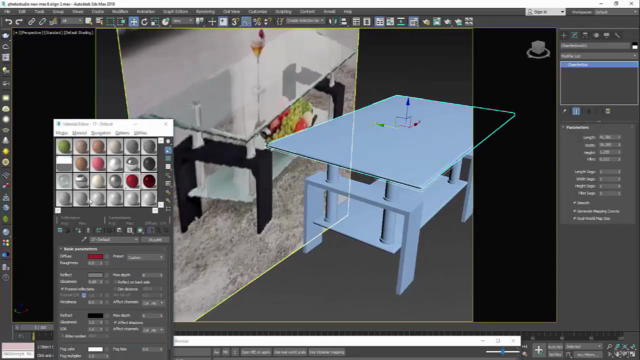The image size is (640, 360).
Task: Enable Reflect on back side checkbox
Action: pos(115,282)
